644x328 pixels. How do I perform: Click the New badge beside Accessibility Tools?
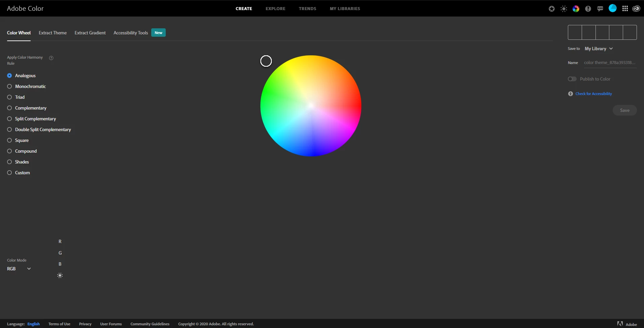[x=158, y=33]
